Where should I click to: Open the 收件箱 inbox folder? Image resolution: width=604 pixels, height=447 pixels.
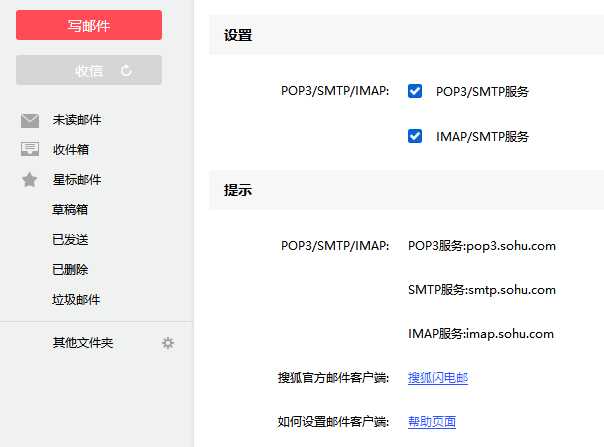tap(71, 150)
